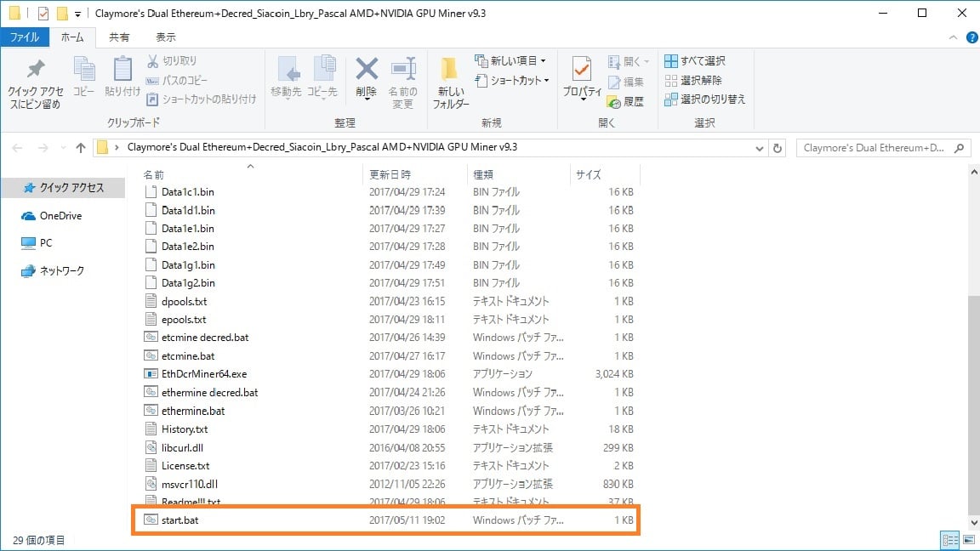Open the History ribbon command
Viewport: 980px width, 551px height.
point(625,101)
